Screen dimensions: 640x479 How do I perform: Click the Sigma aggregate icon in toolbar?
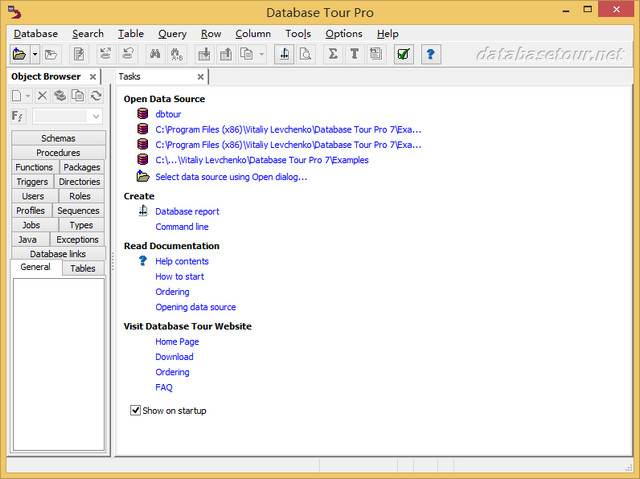(x=333, y=54)
